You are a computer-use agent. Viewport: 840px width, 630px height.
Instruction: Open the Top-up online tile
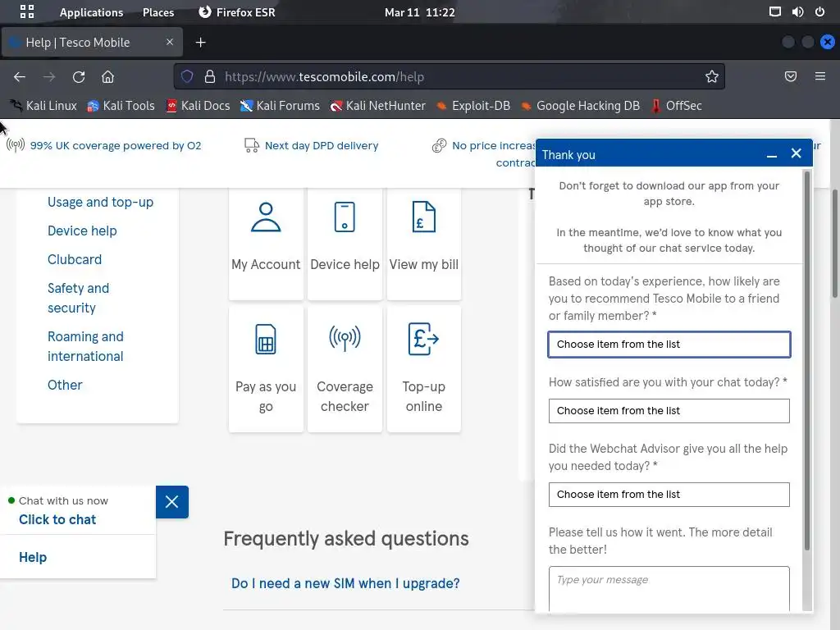424,368
